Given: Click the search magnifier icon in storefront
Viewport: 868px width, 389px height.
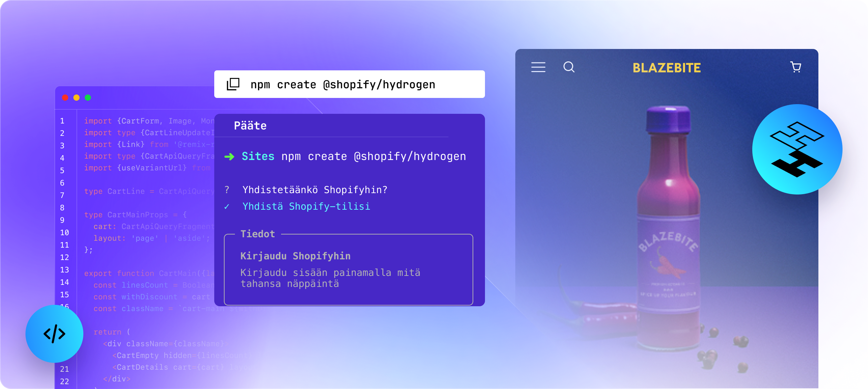Looking at the screenshot, I should (x=569, y=67).
